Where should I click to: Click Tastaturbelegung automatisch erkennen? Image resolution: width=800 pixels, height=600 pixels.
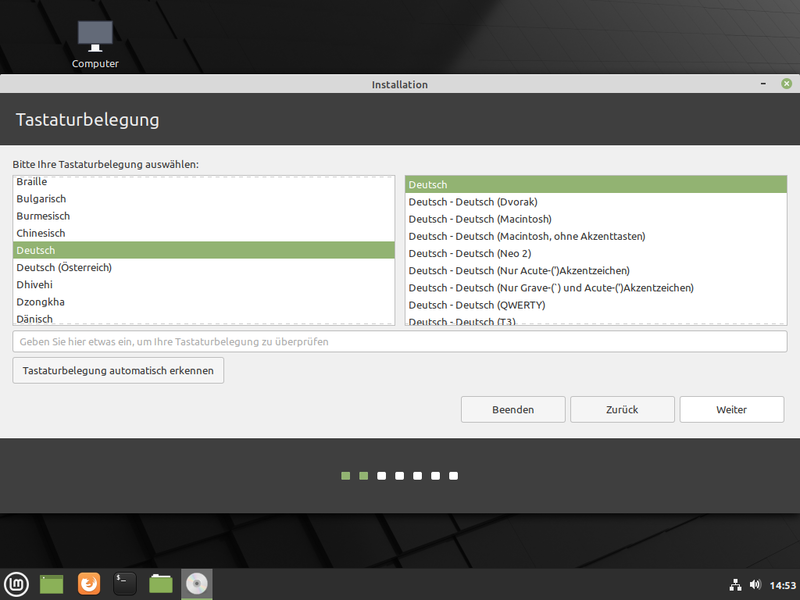pyautogui.click(x=117, y=370)
